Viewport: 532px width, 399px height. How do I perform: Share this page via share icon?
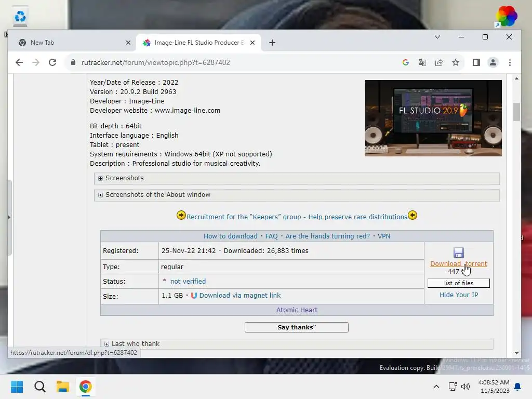438,62
